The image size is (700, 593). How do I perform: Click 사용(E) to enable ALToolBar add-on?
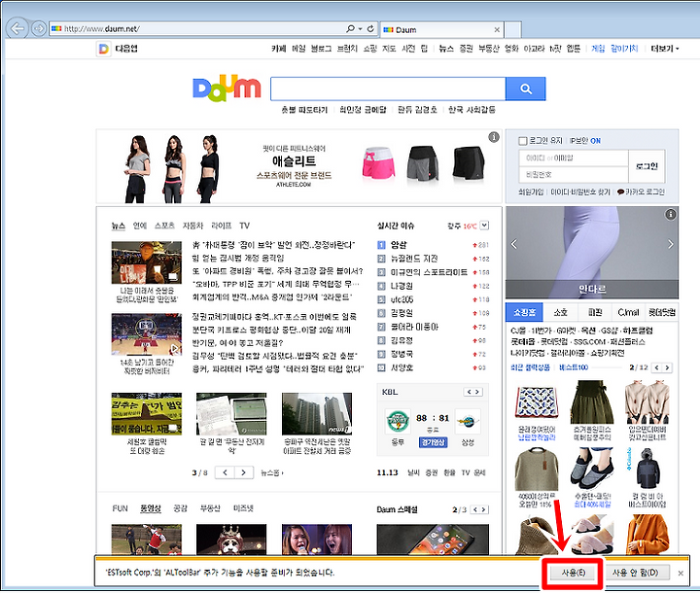[x=573, y=573]
